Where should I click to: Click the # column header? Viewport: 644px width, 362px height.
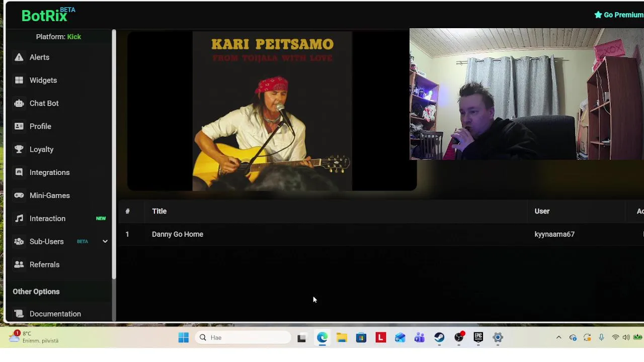click(127, 211)
